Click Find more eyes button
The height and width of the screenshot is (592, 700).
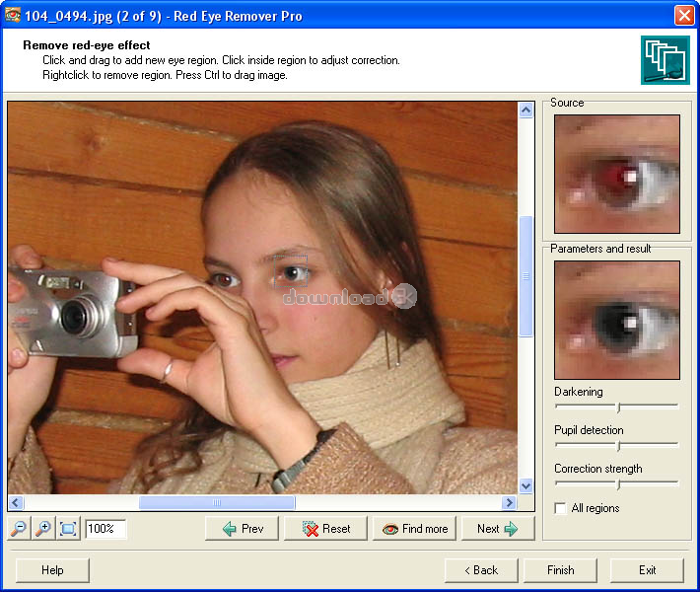(x=414, y=529)
